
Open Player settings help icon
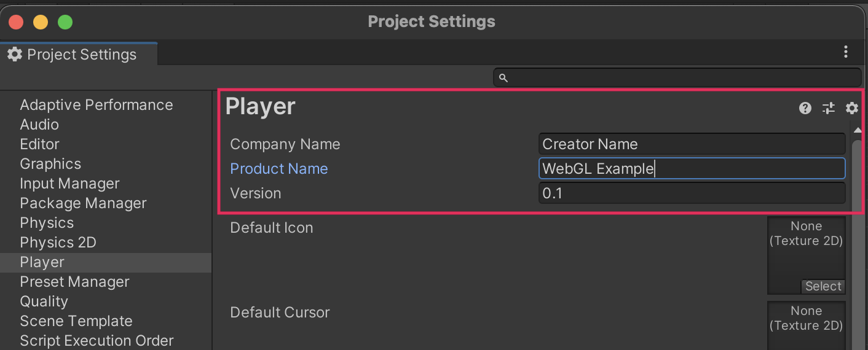pyautogui.click(x=805, y=109)
